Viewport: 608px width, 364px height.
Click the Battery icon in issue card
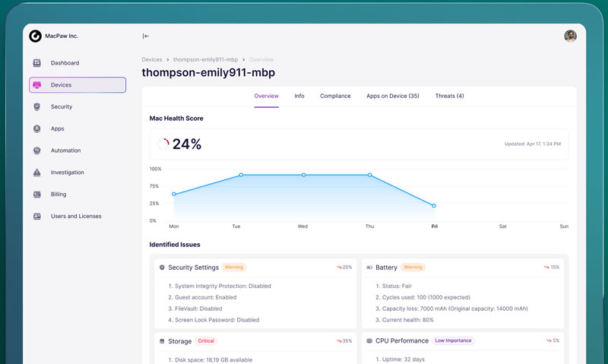point(369,267)
